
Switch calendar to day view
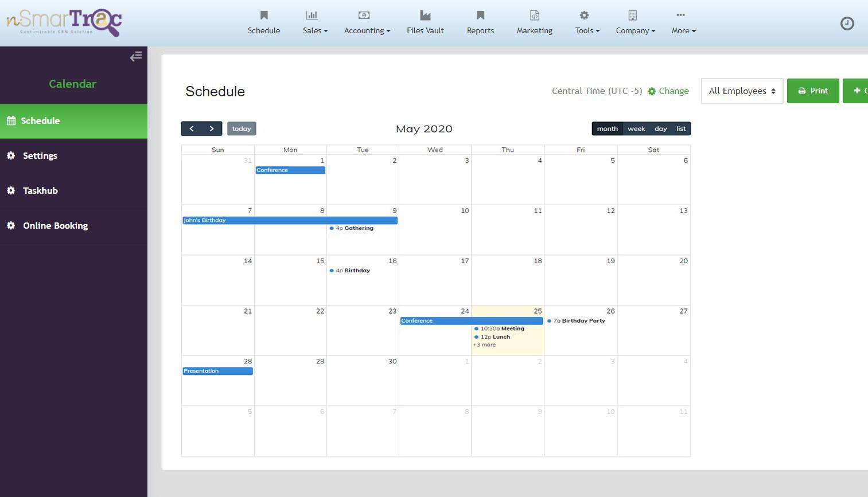[x=660, y=129]
